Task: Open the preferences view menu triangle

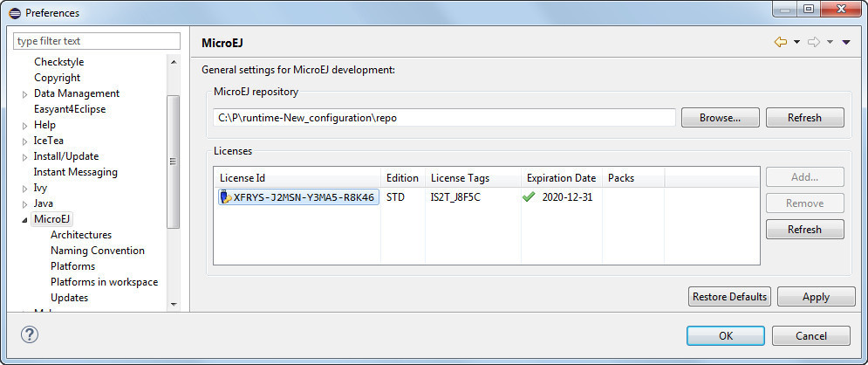Action: 846,43
